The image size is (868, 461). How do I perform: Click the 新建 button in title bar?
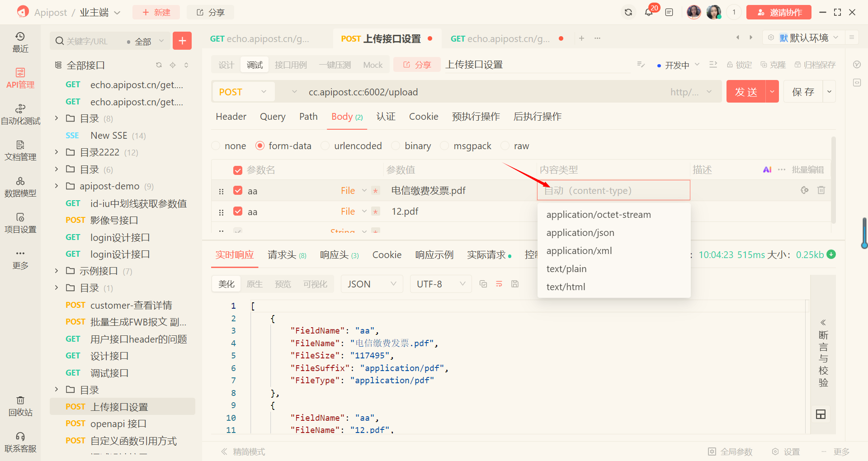[156, 12]
